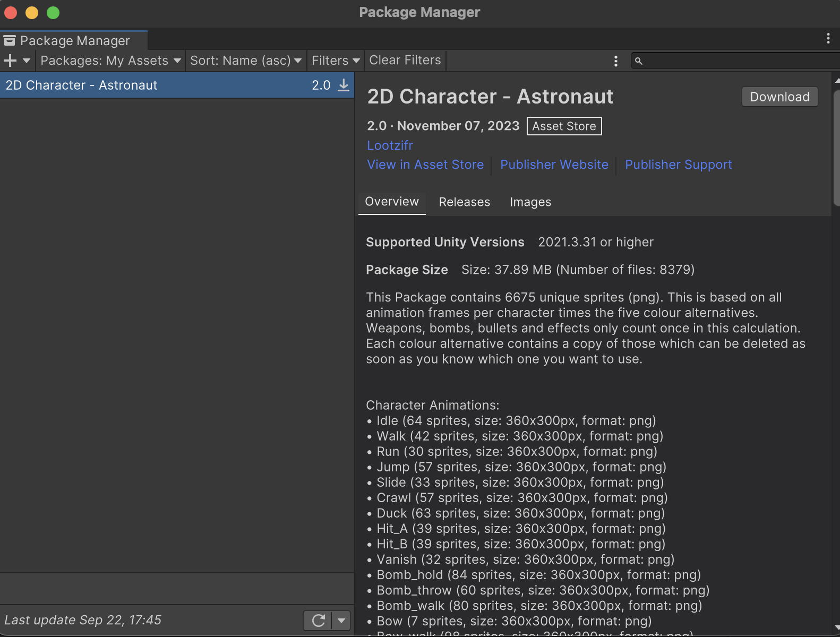
Task: Select the Package Manager window tab
Action: tap(74, 41)
